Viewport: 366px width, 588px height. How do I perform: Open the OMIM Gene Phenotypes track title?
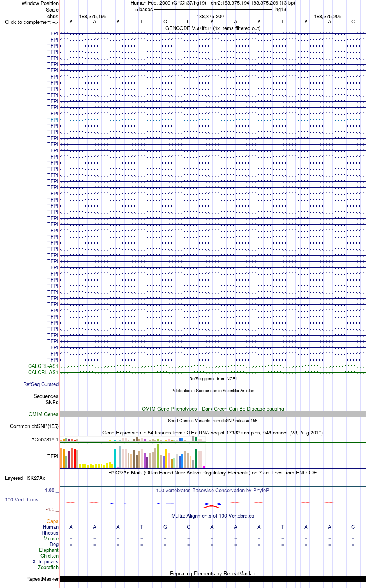point(213,409)
